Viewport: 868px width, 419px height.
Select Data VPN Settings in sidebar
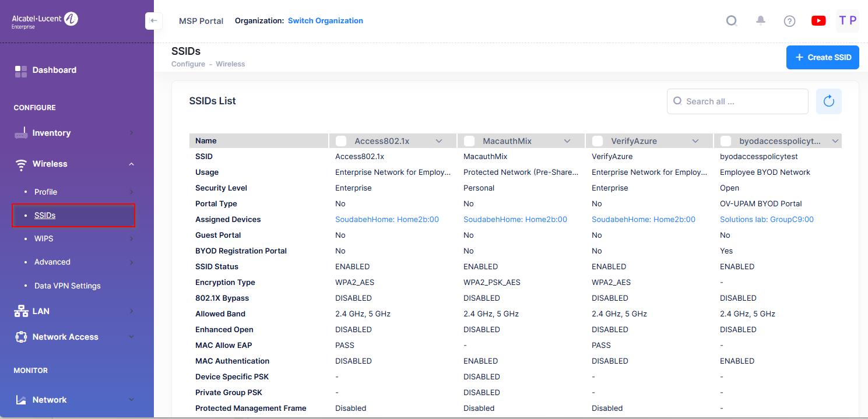point(67,286)
